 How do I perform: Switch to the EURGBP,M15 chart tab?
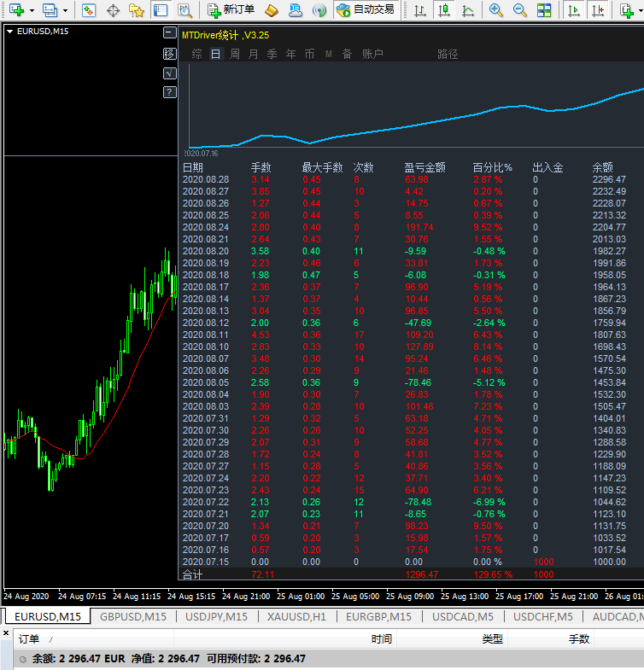click(378, 616)
